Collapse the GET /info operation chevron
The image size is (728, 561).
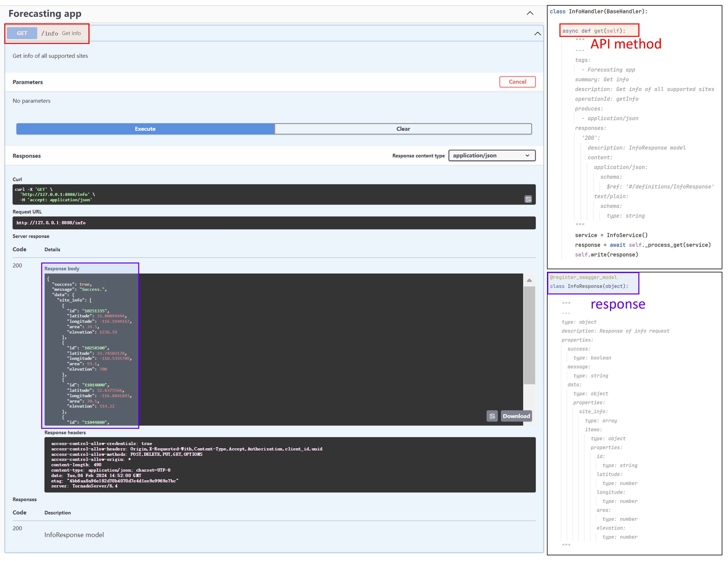pos(537,34)
